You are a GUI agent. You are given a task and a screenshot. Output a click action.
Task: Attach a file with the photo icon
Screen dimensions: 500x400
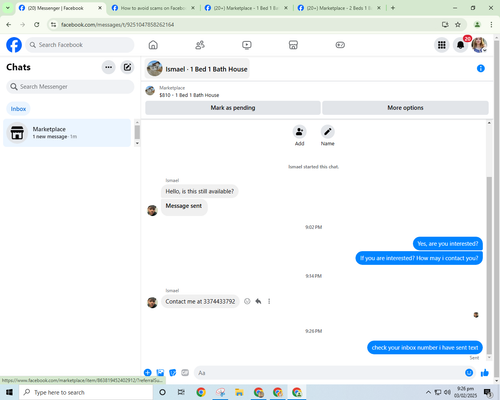[x=160, y=373]
